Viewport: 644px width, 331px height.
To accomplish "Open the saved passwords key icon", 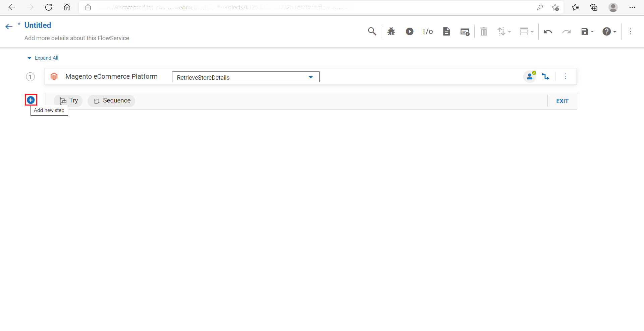I will tap(540, 7).
